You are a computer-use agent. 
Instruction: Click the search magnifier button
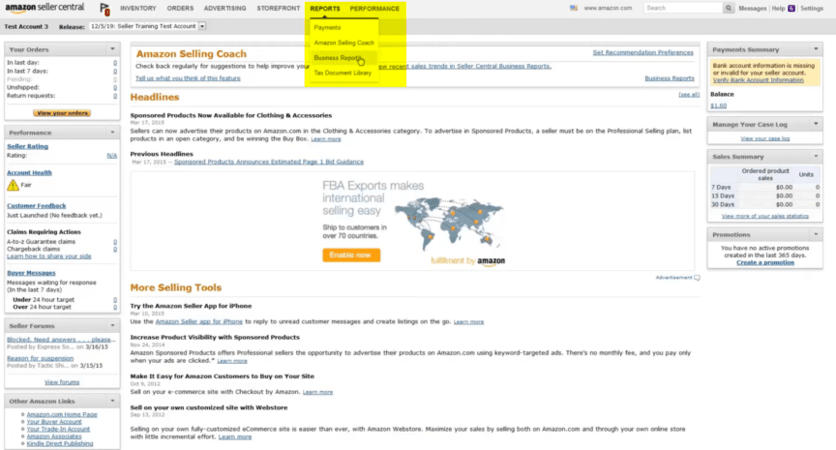729,8
